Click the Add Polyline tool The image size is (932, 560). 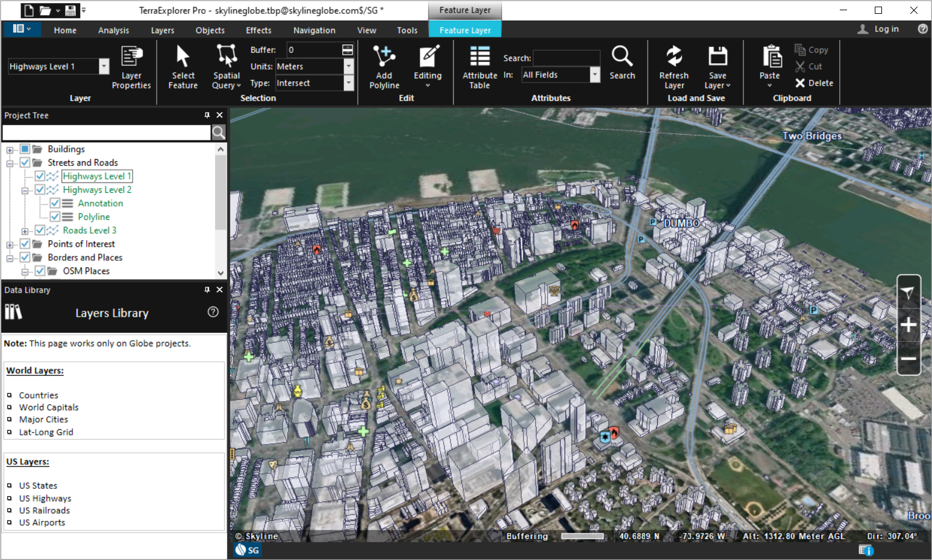[384, 67]
